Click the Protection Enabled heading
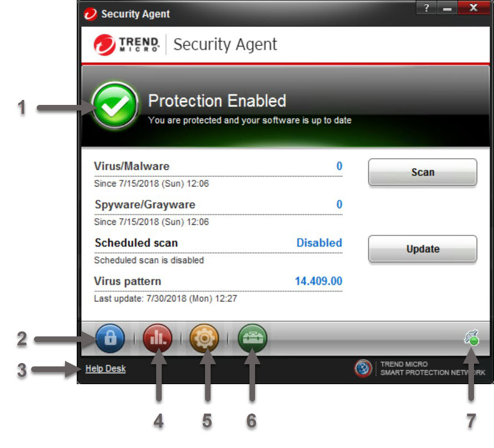 [x=217, y=100]
